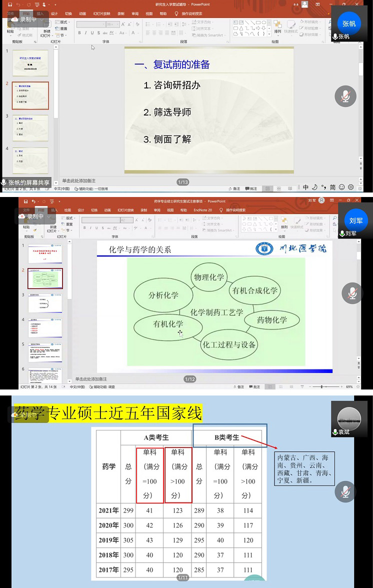
Task: Open the EndNote 20 tab in middle PowerPoint
Action: coord(202,210)
